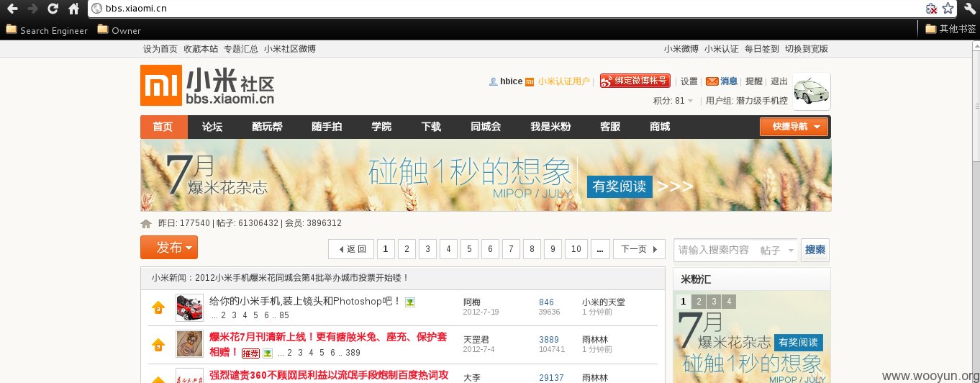The height and width of the screenshot is (383, 980).
Task: Click the pagination ellipsis button
Action: tap(600, 249)
